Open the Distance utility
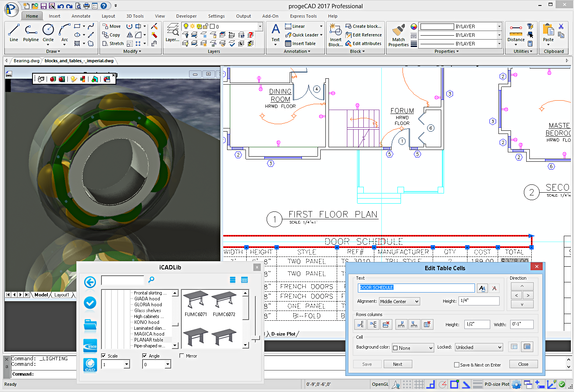Screen dimensions: 574x392 coord(516,34)
